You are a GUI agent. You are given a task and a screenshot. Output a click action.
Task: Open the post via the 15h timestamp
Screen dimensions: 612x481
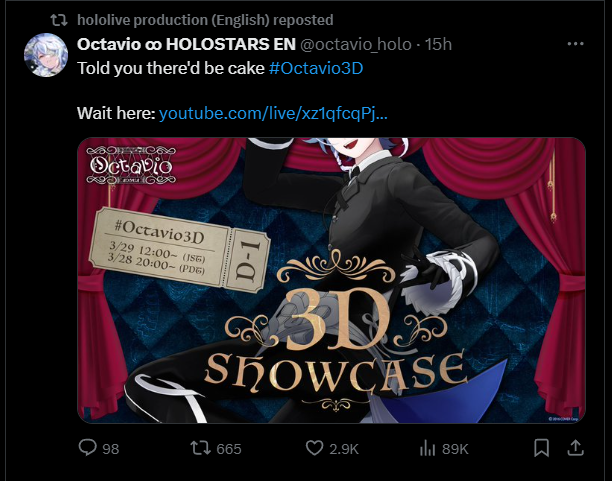[x=438, y=45]
